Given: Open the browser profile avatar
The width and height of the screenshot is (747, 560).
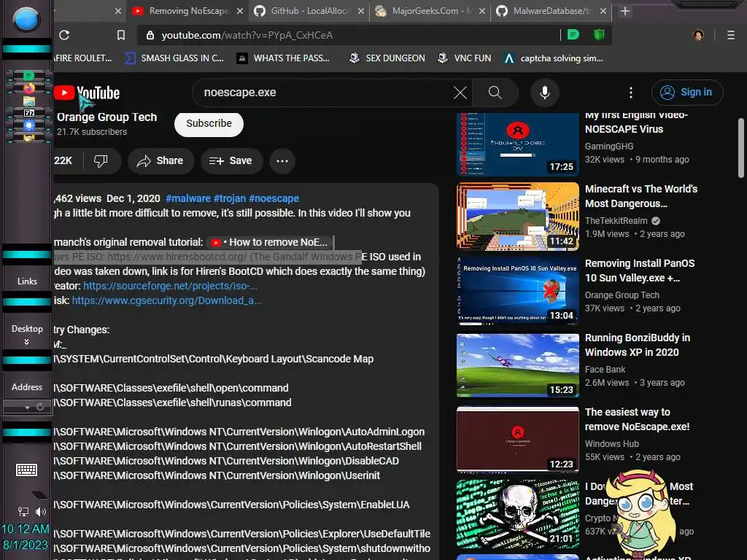Looking at the screenshot, I should pos(698,35).
